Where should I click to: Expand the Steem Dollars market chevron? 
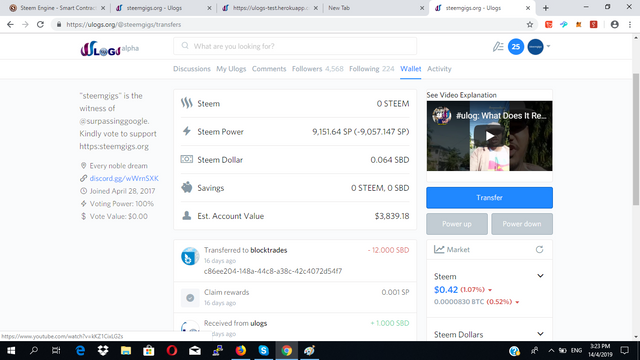(x=540, y=334)
